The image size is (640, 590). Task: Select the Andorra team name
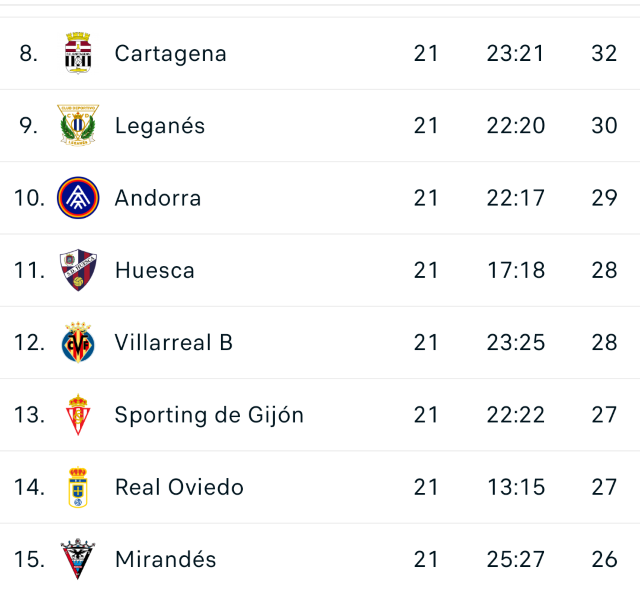coord(158,198)
